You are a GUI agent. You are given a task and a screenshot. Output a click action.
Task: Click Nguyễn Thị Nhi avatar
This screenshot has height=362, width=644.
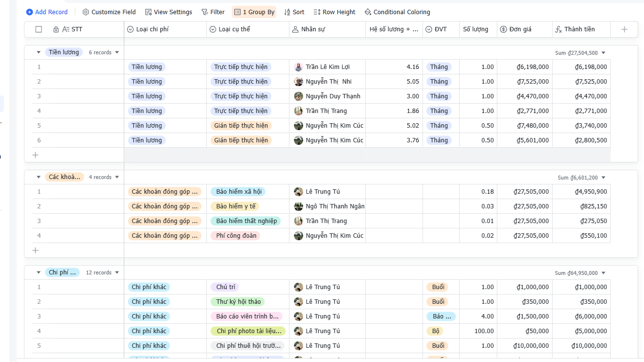(x=298, y=82)
